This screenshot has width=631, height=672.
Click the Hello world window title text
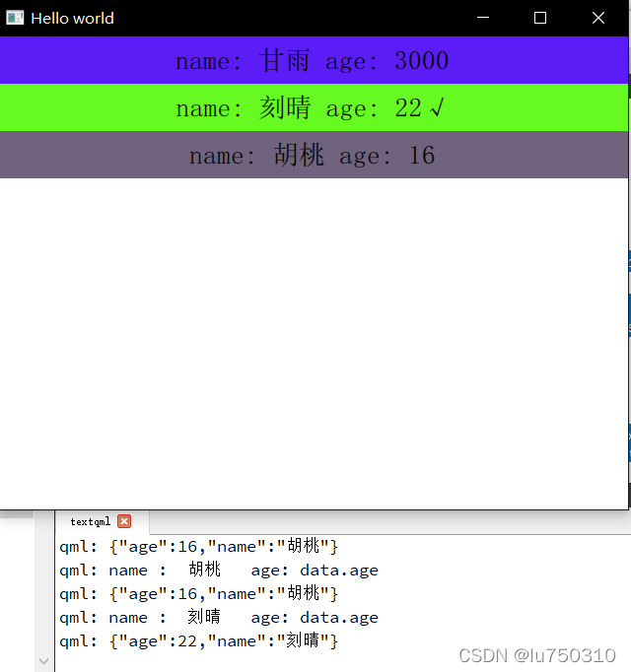[x=73, y=19]
